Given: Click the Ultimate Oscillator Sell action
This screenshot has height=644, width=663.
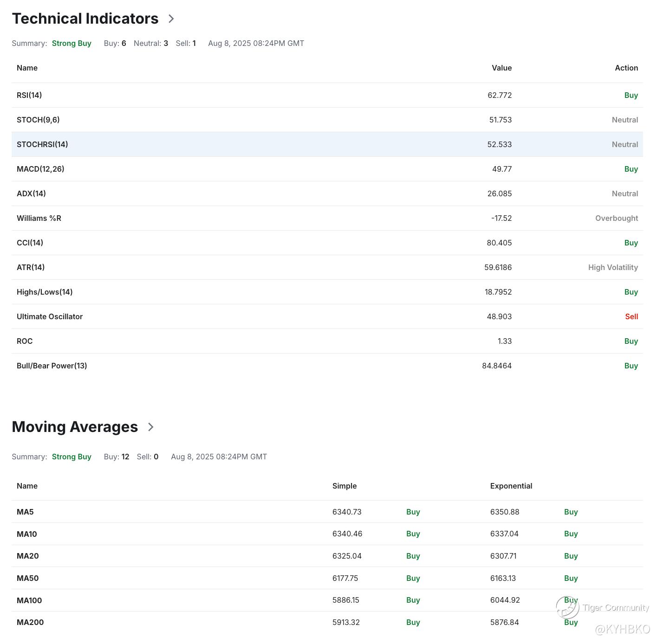Looking at the screenshot, I should [631, 316].
